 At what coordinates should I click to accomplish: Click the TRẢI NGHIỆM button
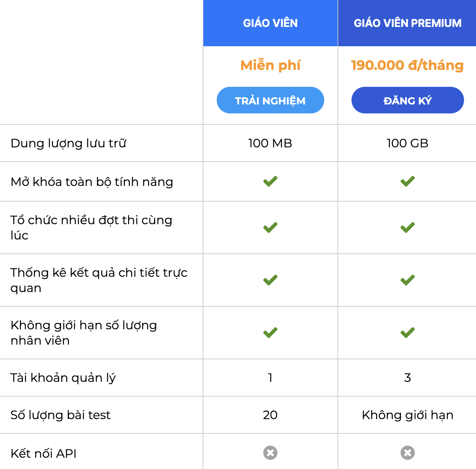click(x=270, y=100)
